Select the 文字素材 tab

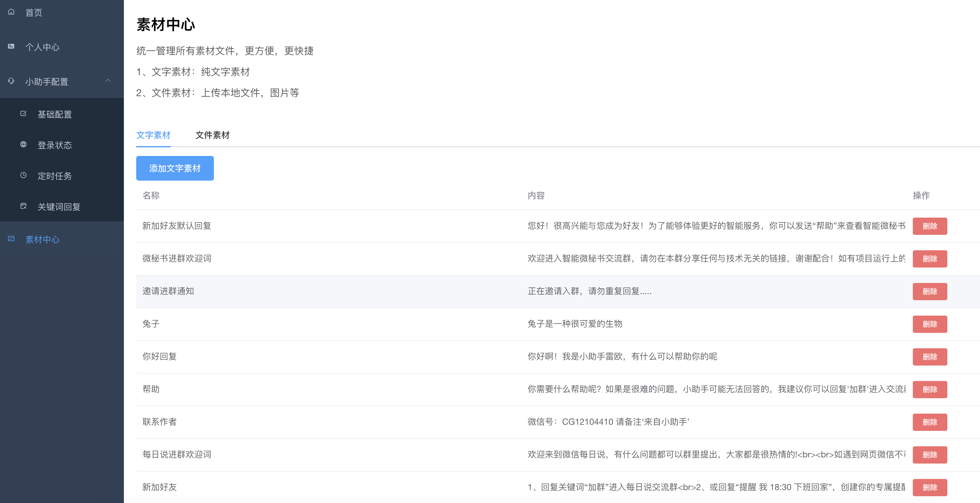pos(153,135)
